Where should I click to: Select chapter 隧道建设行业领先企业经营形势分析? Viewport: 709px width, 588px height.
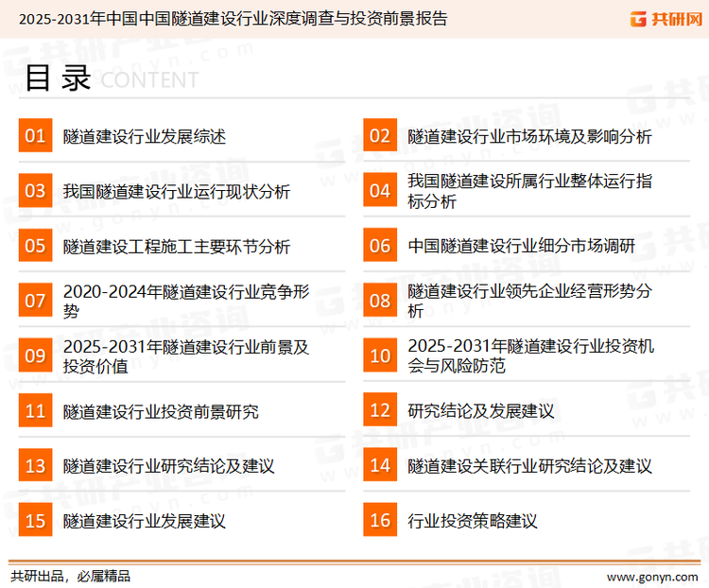coord(529,301)
